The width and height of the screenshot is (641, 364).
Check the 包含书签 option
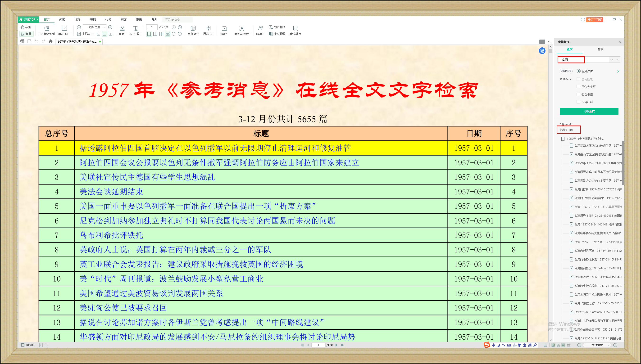pos(578,94)
